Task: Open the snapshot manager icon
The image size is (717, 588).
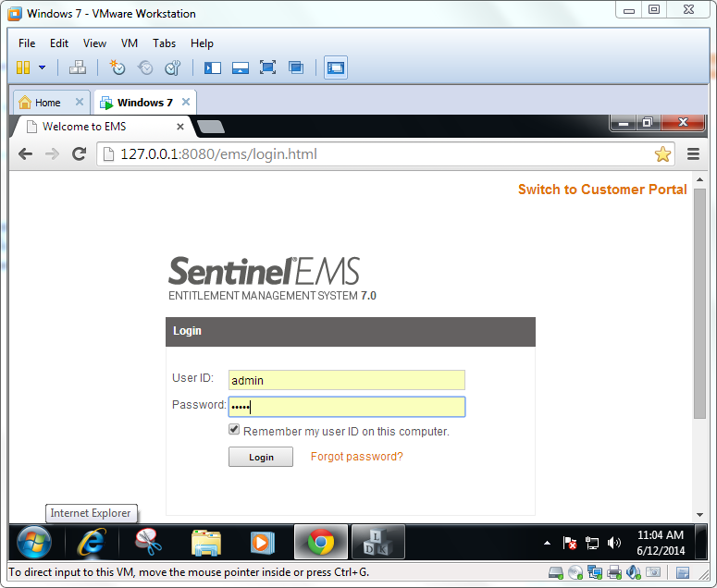Action: pyautogui.click(x=173, y=67)
